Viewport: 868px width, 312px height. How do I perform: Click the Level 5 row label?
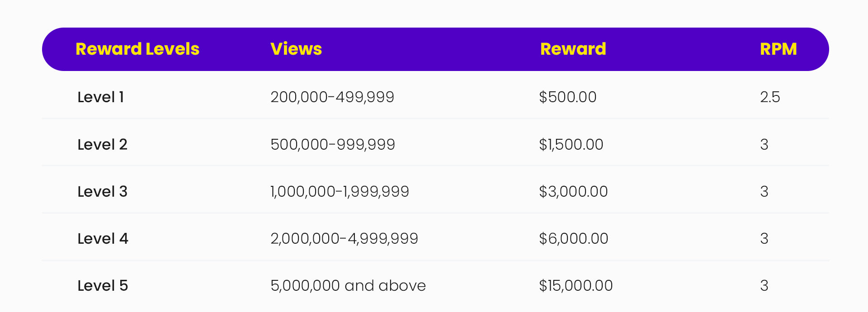point(103,285)
